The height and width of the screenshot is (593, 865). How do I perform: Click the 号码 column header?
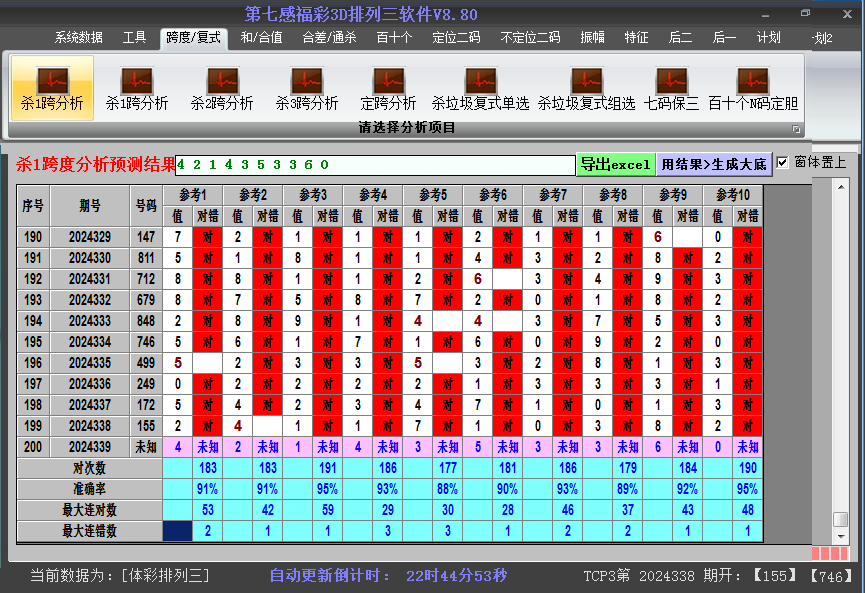point(146,206)
